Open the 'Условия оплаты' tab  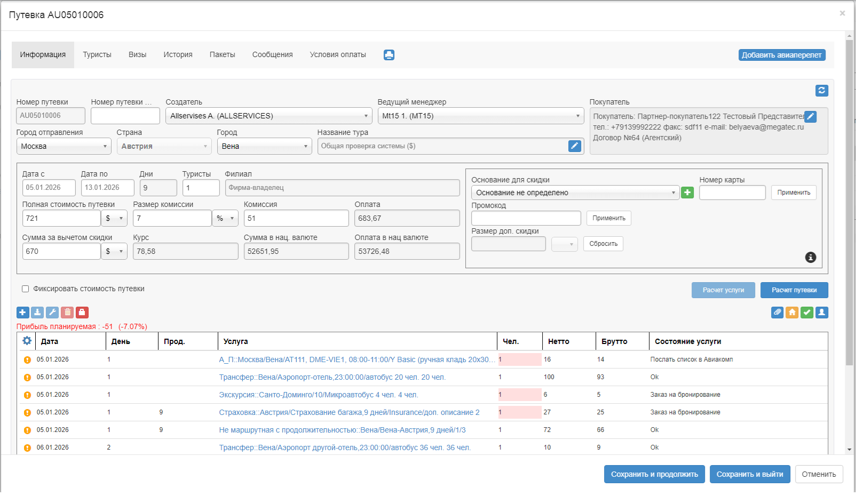click(338, 55)
